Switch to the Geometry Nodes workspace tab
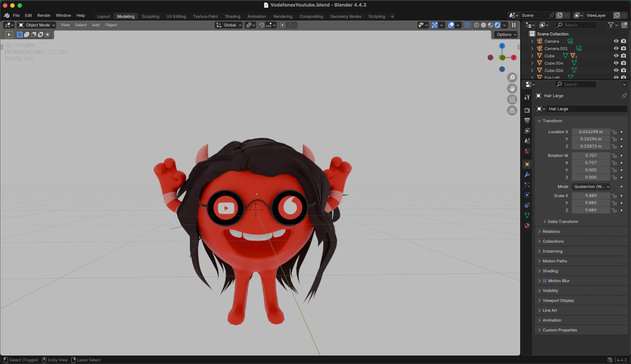 pos(345,16)
